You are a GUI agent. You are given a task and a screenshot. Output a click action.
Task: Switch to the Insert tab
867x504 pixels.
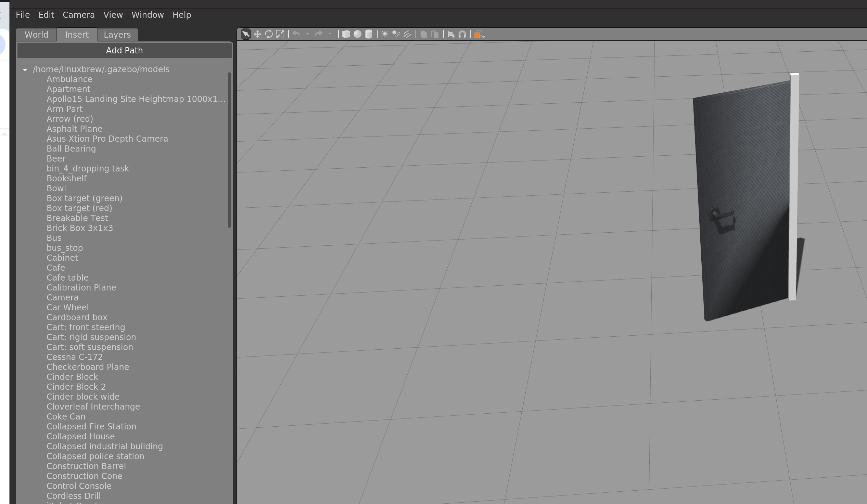coord(77,35)
